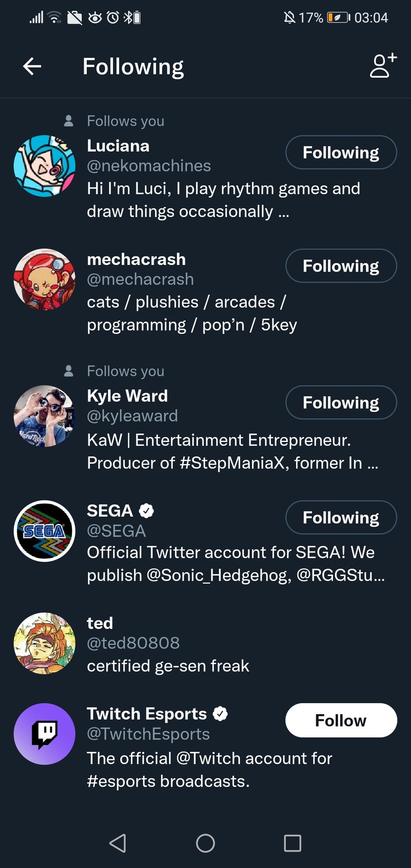Tap the Twitch Esports purple avatar
The image size is (411, 868).
point(44,734)
